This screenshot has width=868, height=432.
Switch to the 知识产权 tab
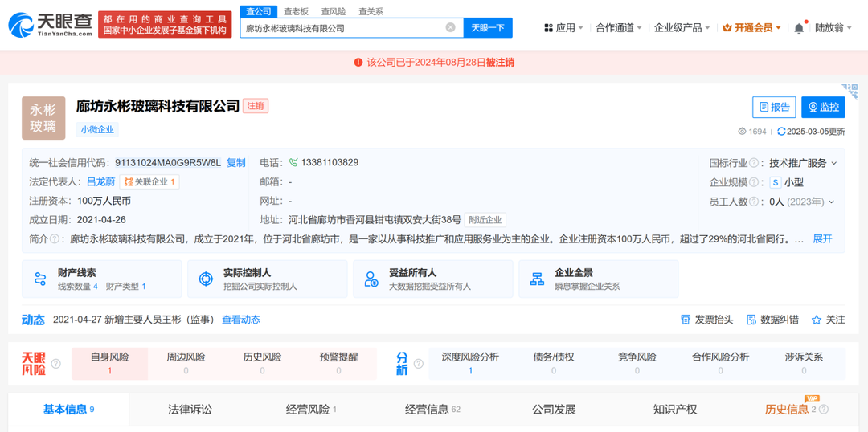(675, 410)
